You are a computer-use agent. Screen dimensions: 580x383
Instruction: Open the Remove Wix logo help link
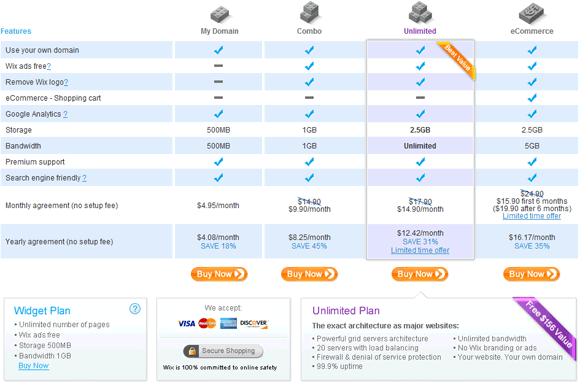66,82
